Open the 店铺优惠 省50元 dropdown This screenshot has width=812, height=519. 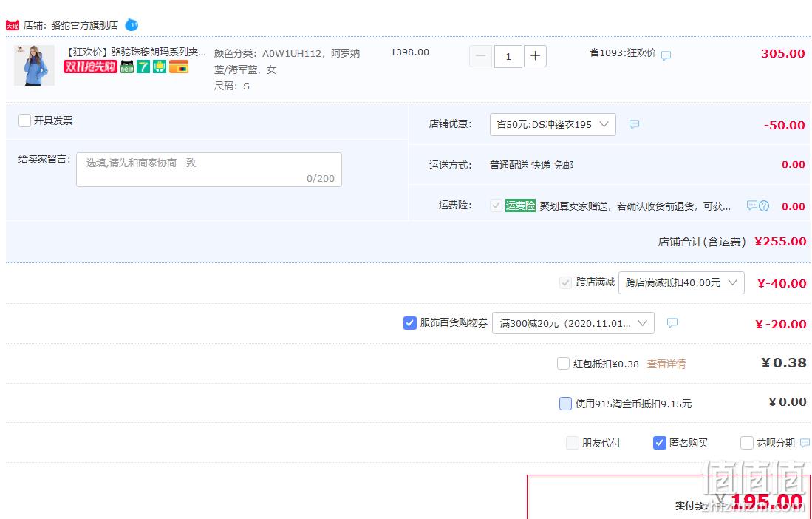(x=553, y=124)
